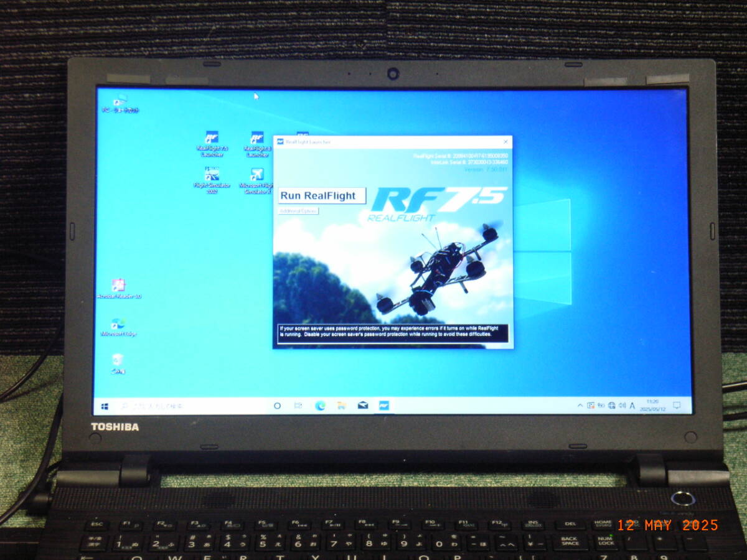The image size is (747, 560).
Task: Click the Run RealFlight button
Action: 321,196
